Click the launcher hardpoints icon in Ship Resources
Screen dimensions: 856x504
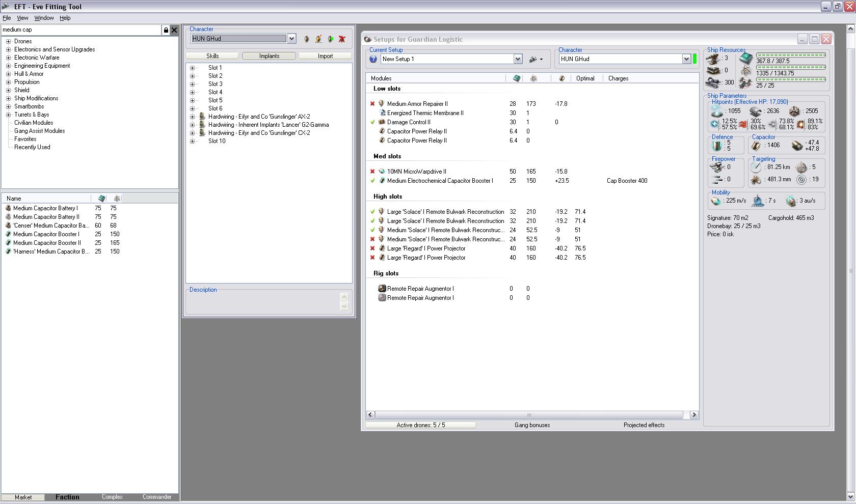click(712, 70)
